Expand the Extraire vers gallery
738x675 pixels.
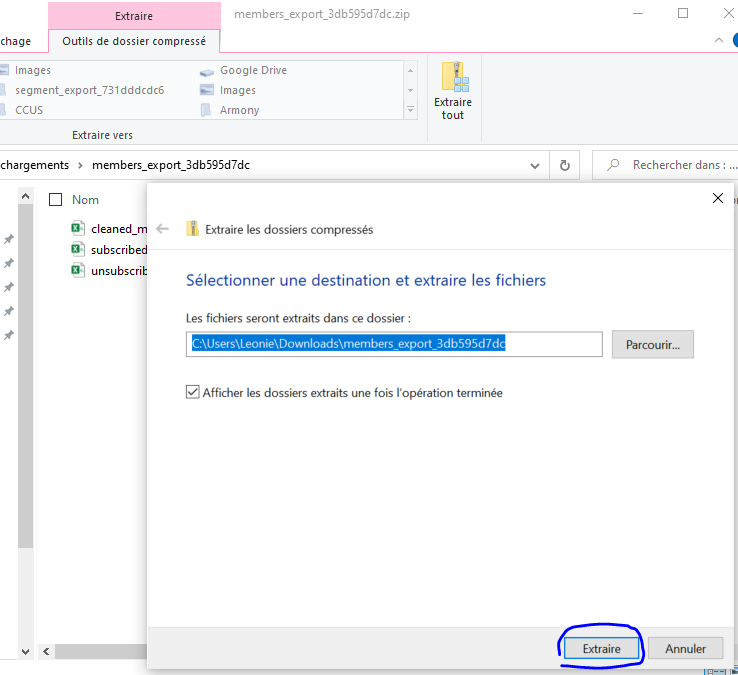[x=410, y=109]
